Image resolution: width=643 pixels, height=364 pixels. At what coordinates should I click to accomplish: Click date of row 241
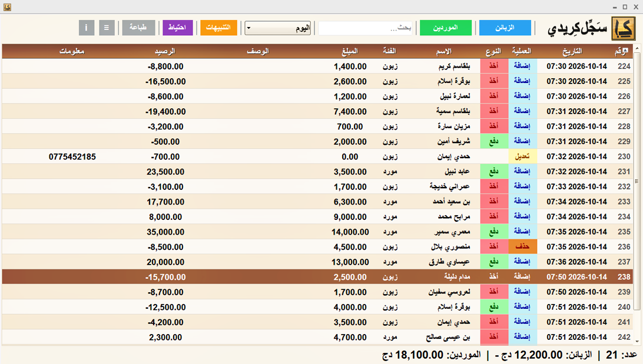coord(576,322)
